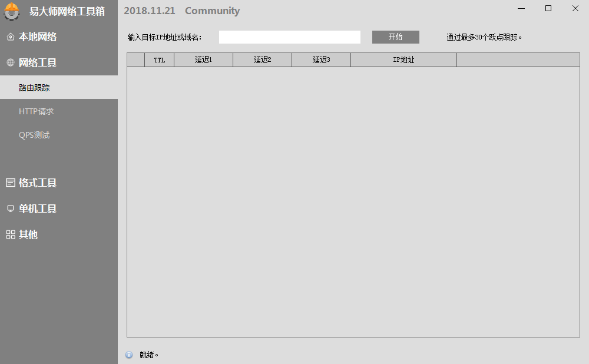Click the TTL column header
The width and height of the screenshot is (589, 364).
pyautogui.click(x=159, y=59)
